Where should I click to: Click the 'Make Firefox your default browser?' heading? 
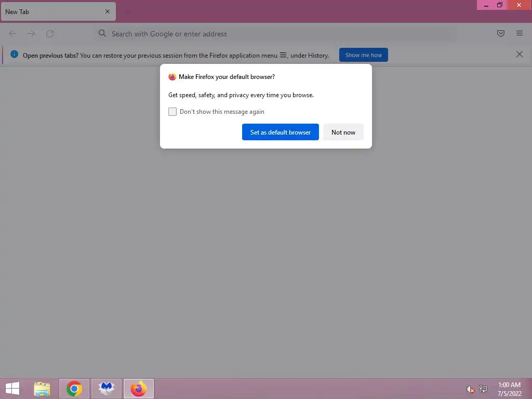click(x=227, y=77)
